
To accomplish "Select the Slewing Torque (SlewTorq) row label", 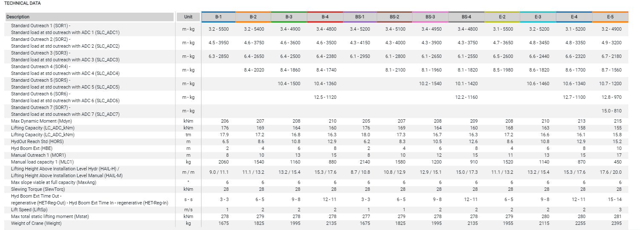I will (x=38, y=189).
